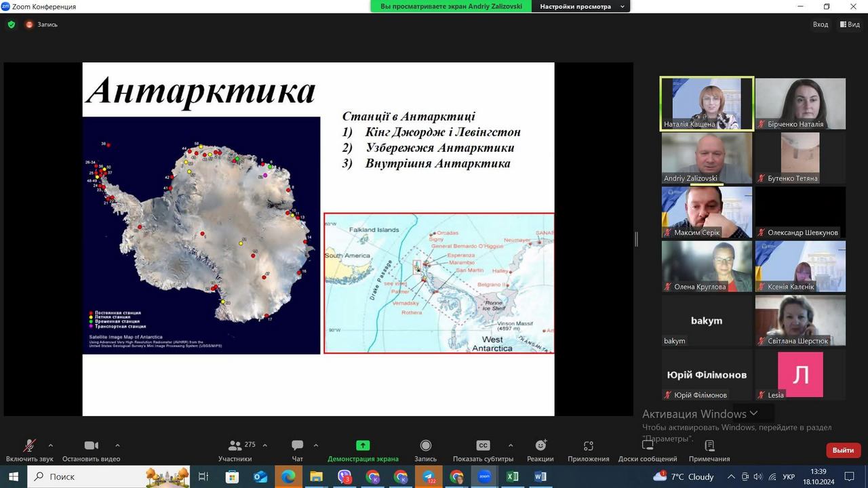The image size is (868, 488).
Task: Expand video options arrow beside camera
Action: [x=117, y=445]
